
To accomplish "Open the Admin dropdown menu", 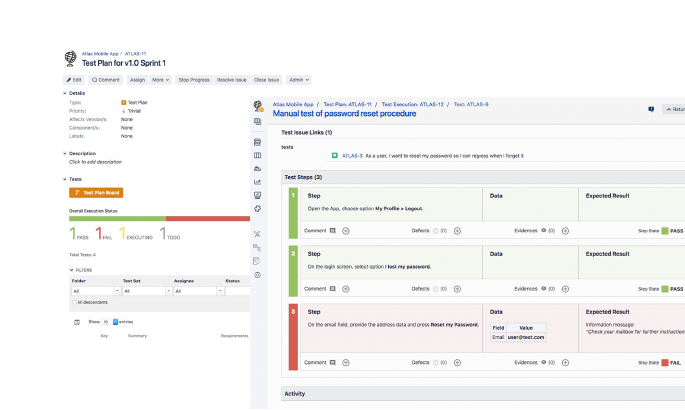I will point(299,79).
